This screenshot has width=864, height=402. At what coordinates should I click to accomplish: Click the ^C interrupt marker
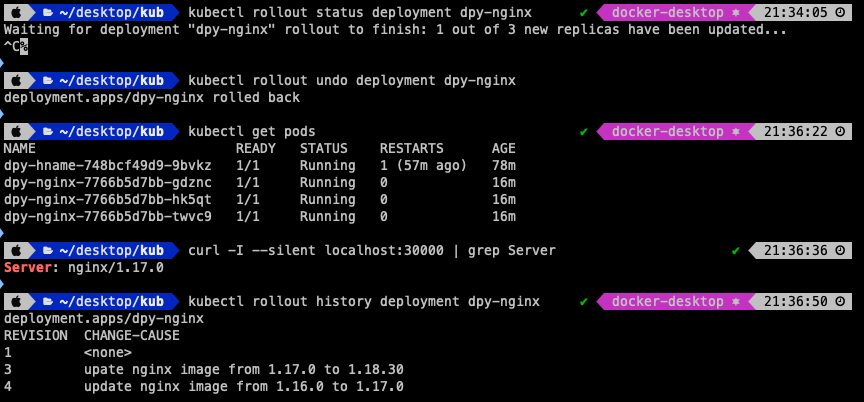pyautogui.click(x=12, y=46)
